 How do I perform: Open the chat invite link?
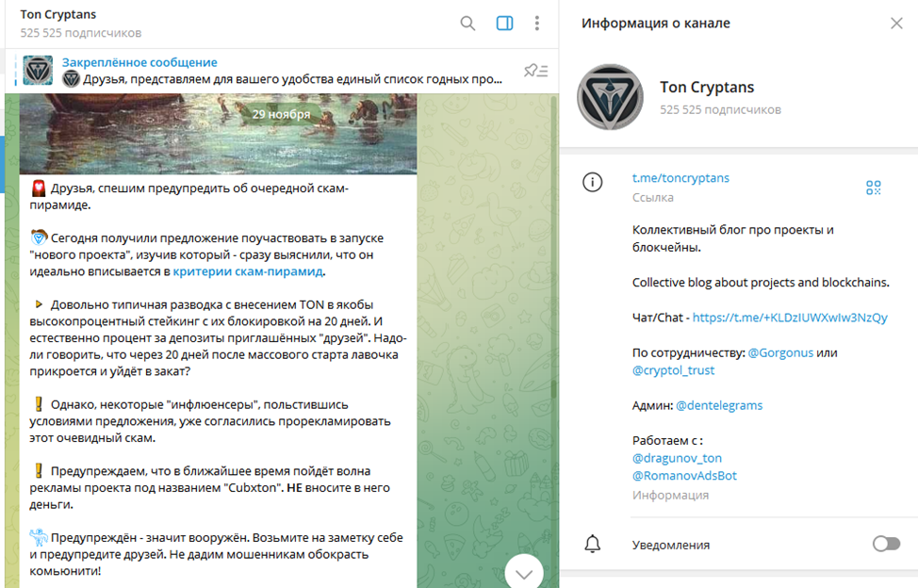pyautogui.click(x=790, y=318)
